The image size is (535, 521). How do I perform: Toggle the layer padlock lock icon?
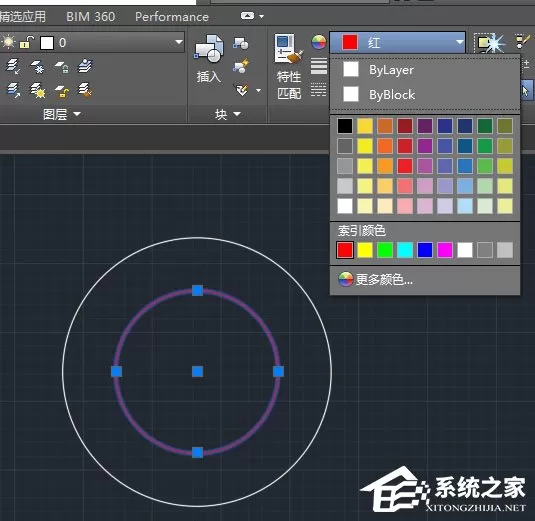point(26,42)
